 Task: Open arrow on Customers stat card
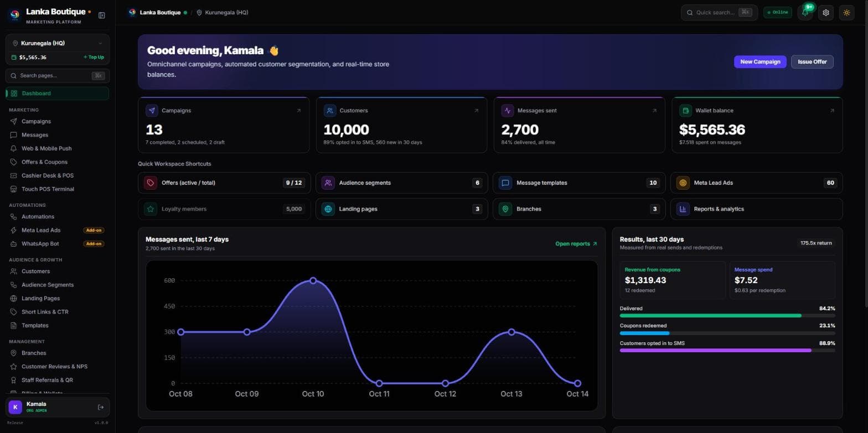[x=477, y=111]
